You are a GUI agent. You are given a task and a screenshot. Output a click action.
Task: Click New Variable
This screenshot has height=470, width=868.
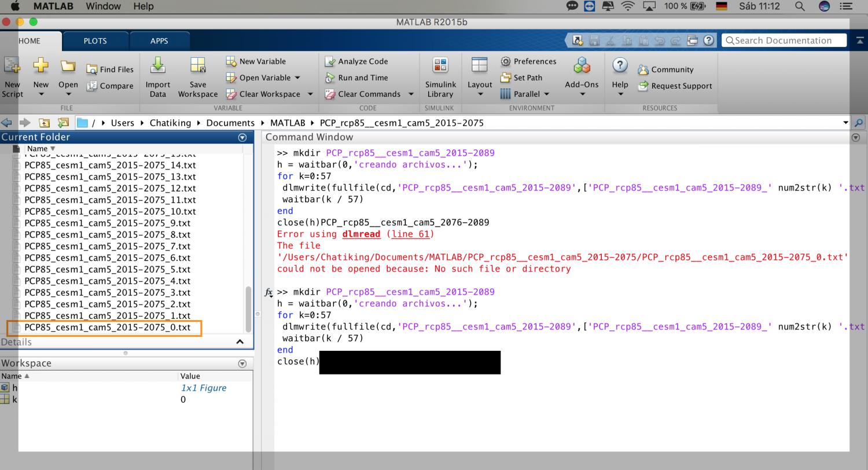click(x=256, y=61)
